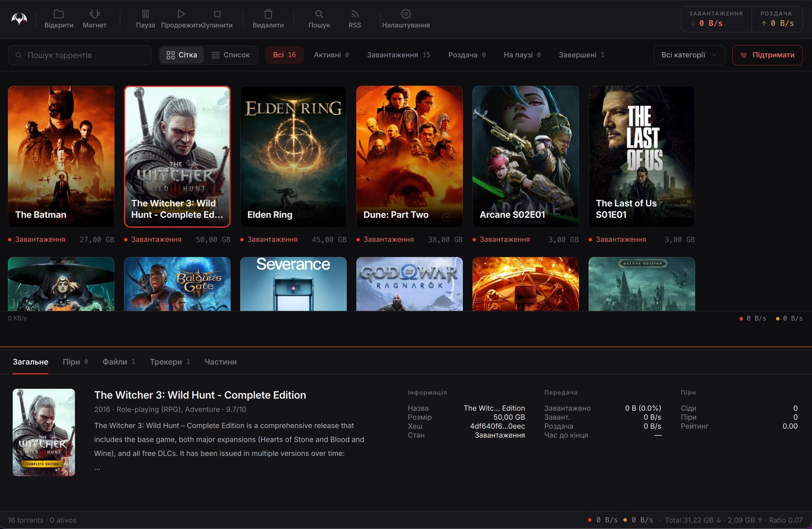
Task: Click the 0 KB/s graph label
Action: tap(17, 318)
